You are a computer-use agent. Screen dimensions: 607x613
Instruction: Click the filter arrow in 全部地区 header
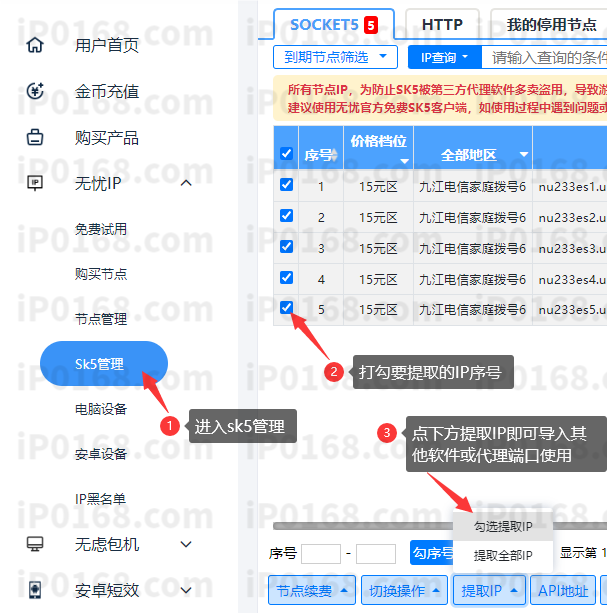pyautogui.click(x=521, y=155)
